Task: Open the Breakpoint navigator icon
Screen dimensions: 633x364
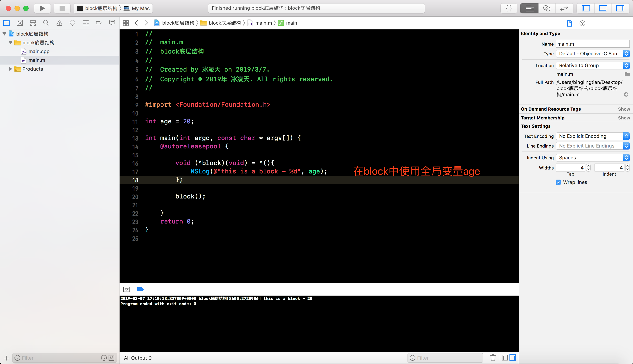Action: pos(99,23)
